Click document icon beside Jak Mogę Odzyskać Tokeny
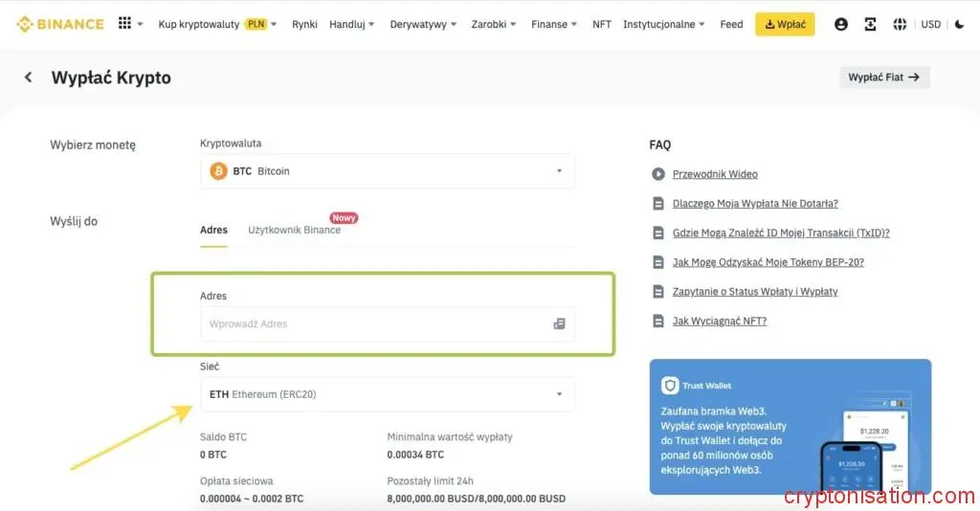Image resolution: width=980 pixels, height=511 pixels. pos(658,262)
